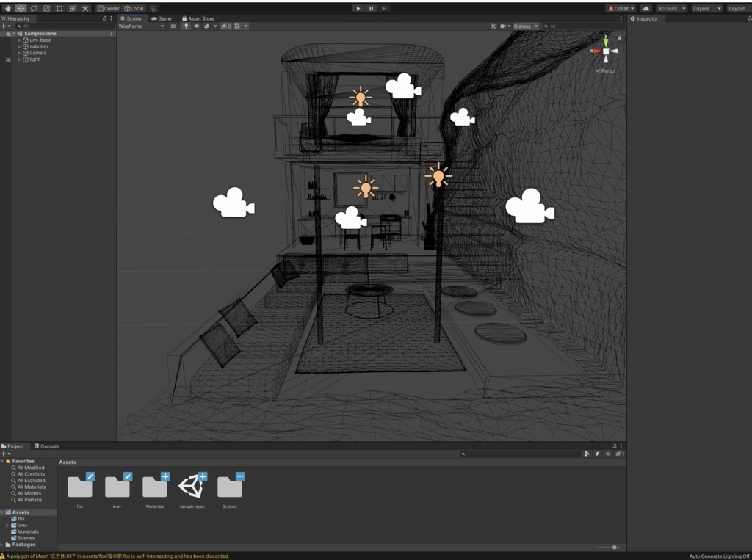752x560 pixels.
Task: Switch to the Game tab
Action: [x=162, y=18]
